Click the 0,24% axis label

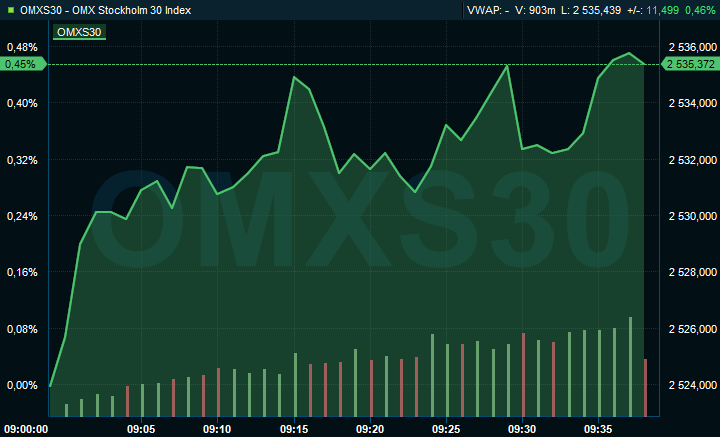coord(22,216)
